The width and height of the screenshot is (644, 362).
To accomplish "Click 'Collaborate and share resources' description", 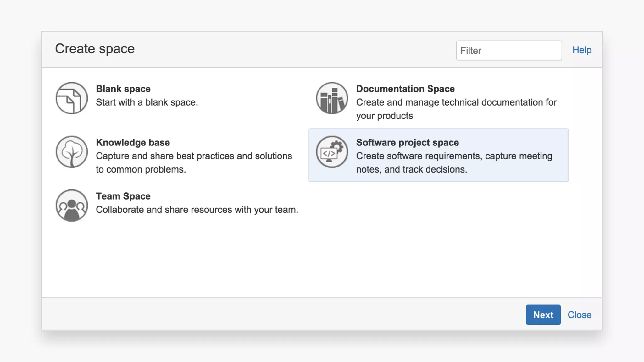I will point(197,210).
